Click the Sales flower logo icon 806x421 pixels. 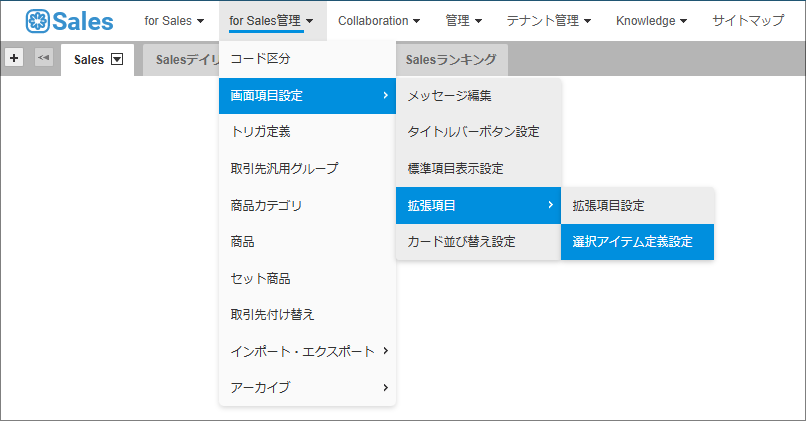click(38, 21)
